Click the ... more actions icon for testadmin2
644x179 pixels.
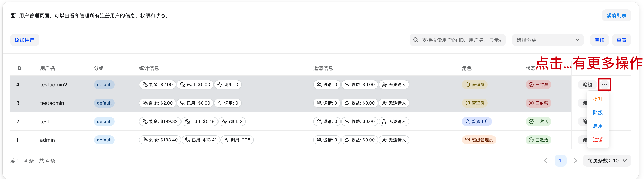click(x=605, y=84)
